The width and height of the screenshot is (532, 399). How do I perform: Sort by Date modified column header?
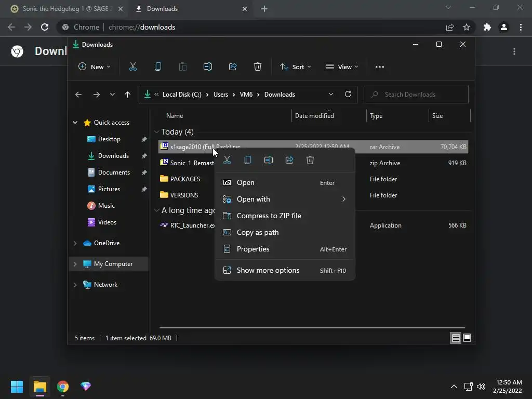pos(314,116)
